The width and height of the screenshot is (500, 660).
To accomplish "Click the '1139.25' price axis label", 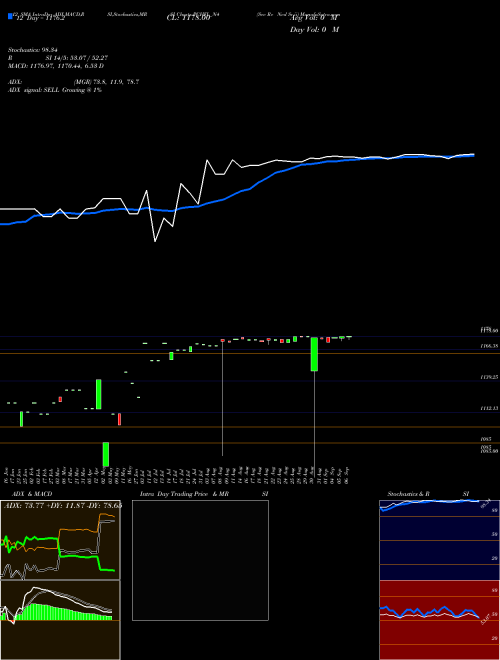I will 489,377.
